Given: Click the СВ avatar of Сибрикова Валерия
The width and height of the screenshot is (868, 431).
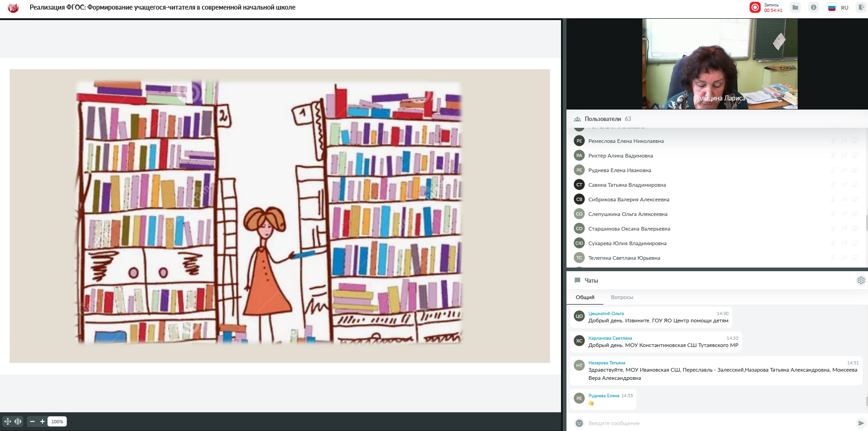Looking at the screenshot, I should point(579,199).
